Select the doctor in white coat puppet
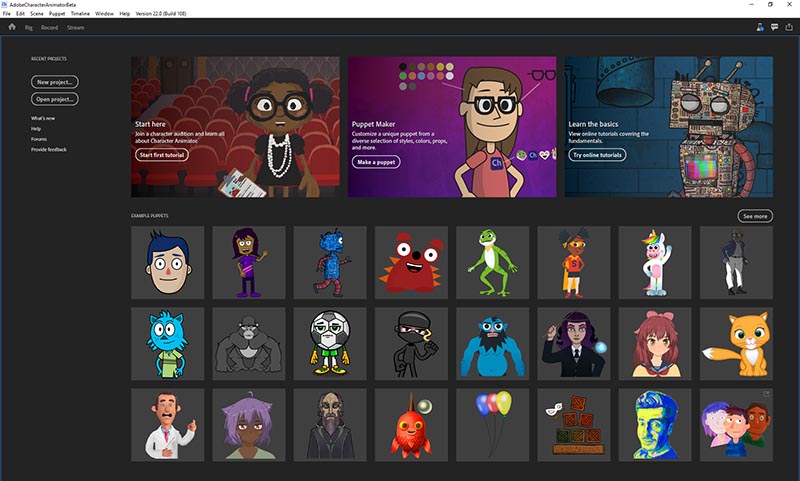This screenshot has width=800, height=481. [x=167, y=425]
